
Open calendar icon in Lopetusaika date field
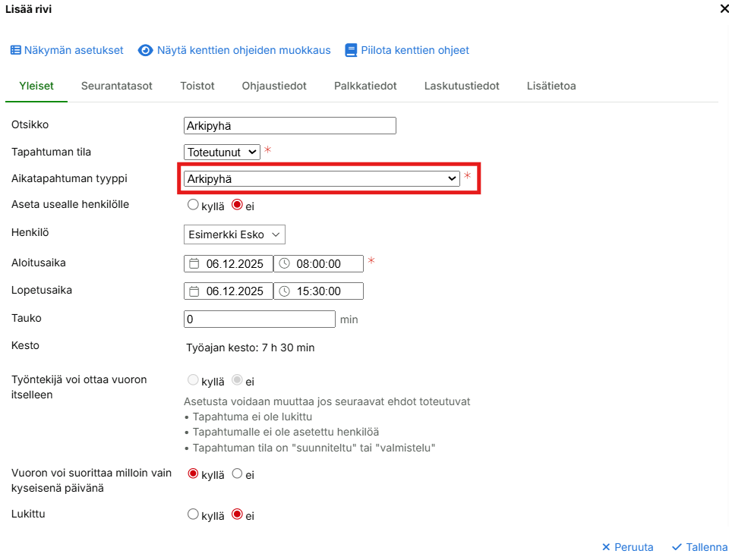tap(194, 291)
